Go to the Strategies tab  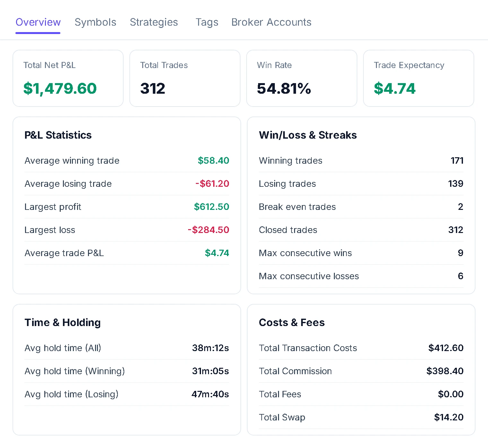[154, 22]
